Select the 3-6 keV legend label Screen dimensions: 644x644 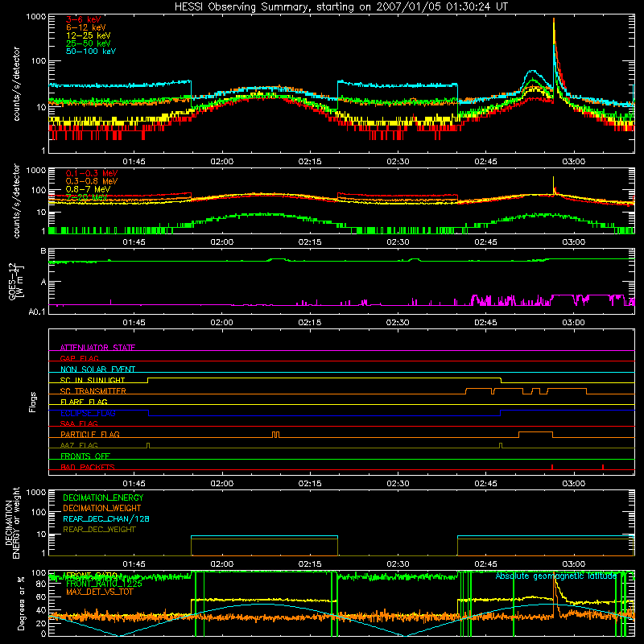(83, 19)
